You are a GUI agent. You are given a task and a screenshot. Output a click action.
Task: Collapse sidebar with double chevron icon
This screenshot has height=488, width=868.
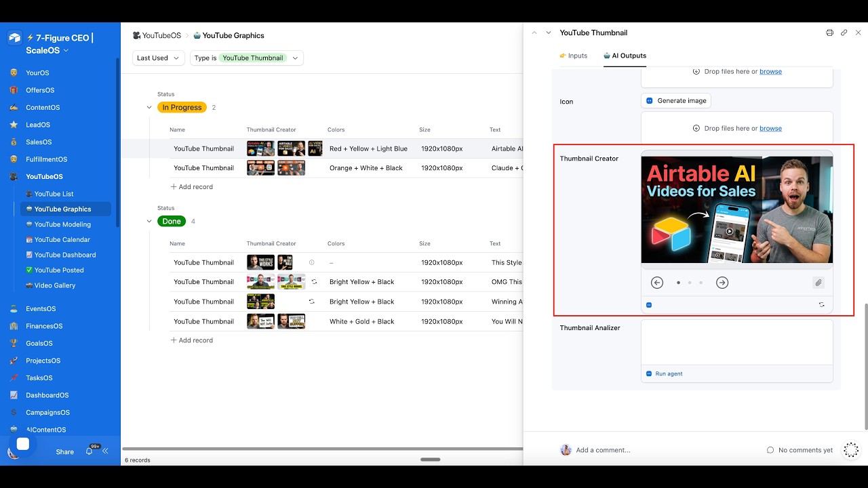(105, 451)
